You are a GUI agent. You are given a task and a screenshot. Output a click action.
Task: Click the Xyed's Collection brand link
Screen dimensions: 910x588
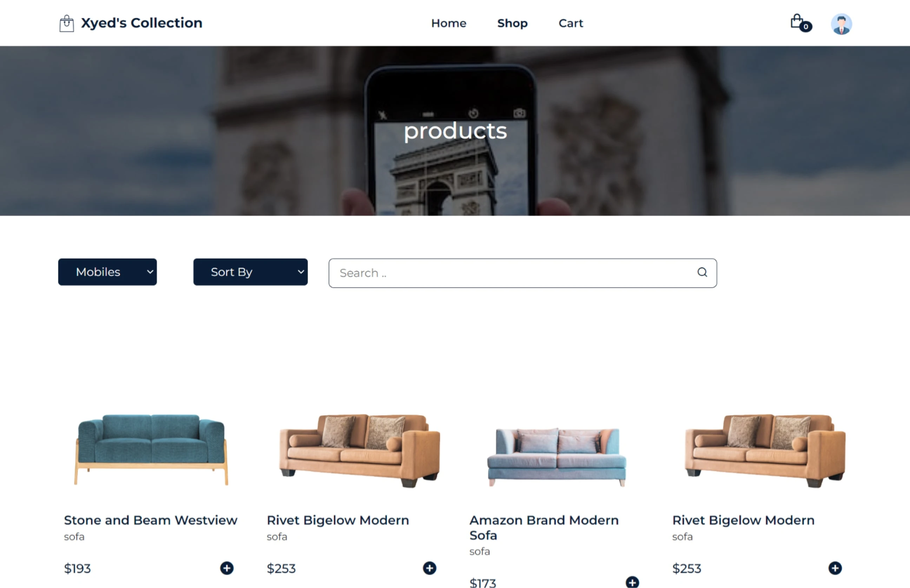[x=141, y=23]
